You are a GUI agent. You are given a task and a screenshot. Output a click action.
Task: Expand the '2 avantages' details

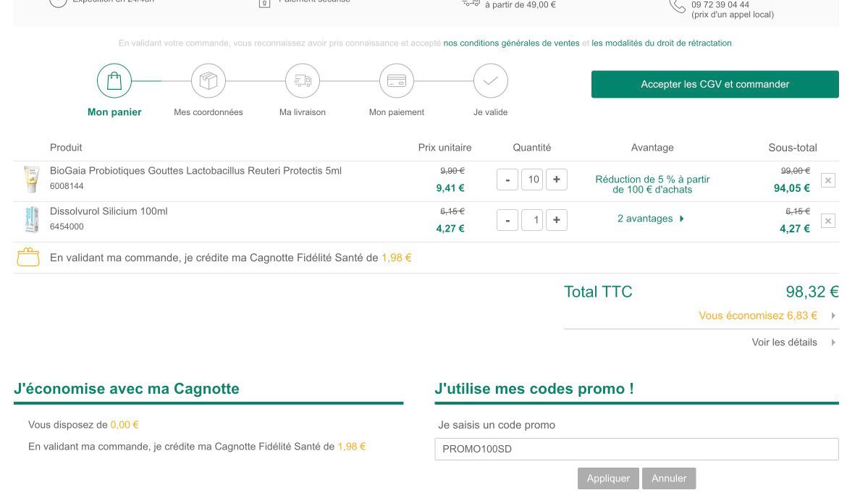(x=651, y=219)
